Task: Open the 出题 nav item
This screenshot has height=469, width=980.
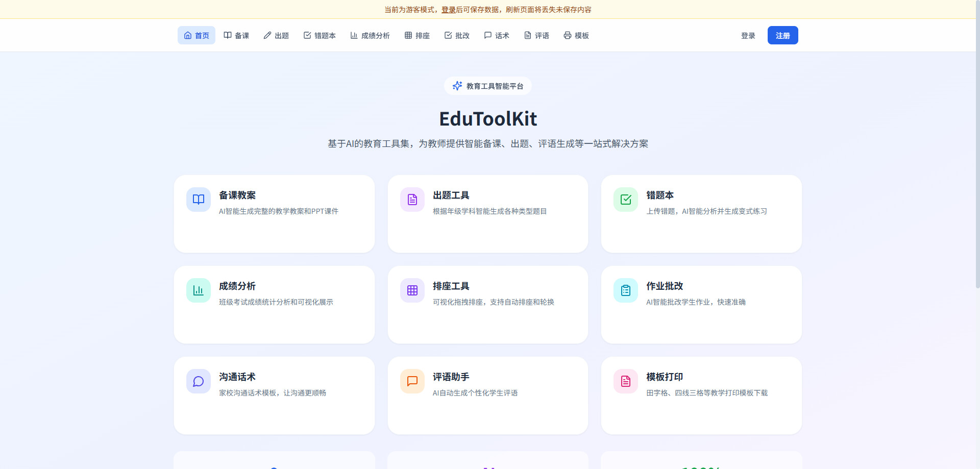Action: pos(276,35)
